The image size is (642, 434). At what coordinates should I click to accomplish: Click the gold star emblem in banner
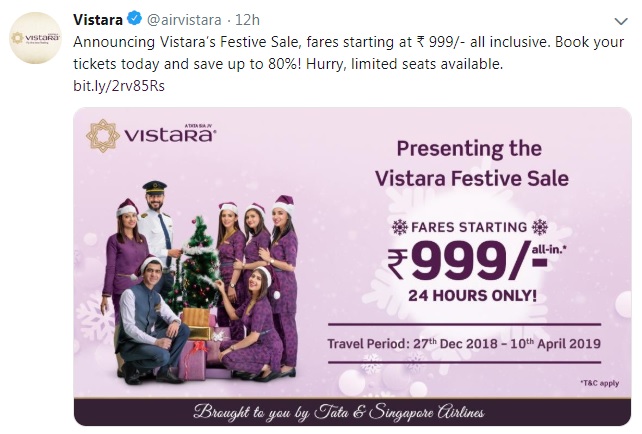coord(104,137)
